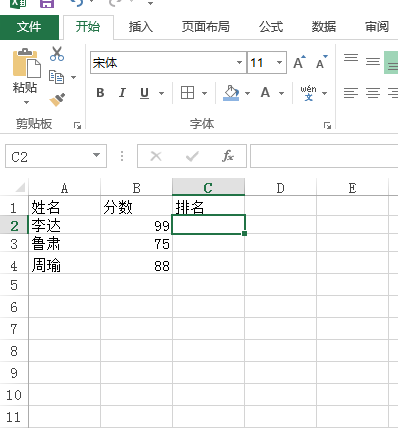Image resolution: width=398 pixels, height=428 pixels.
Task: Click the Cancel X formula button
Action: [156, 156]
